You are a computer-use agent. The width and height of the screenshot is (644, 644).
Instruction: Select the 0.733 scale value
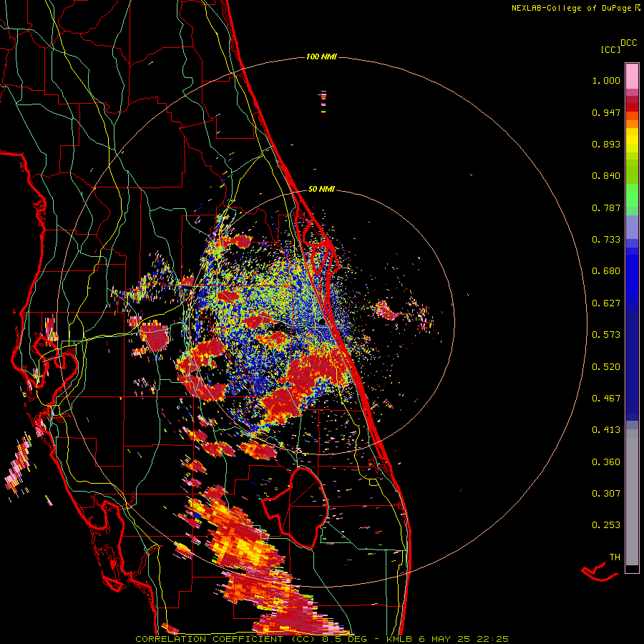click(606, 240)
